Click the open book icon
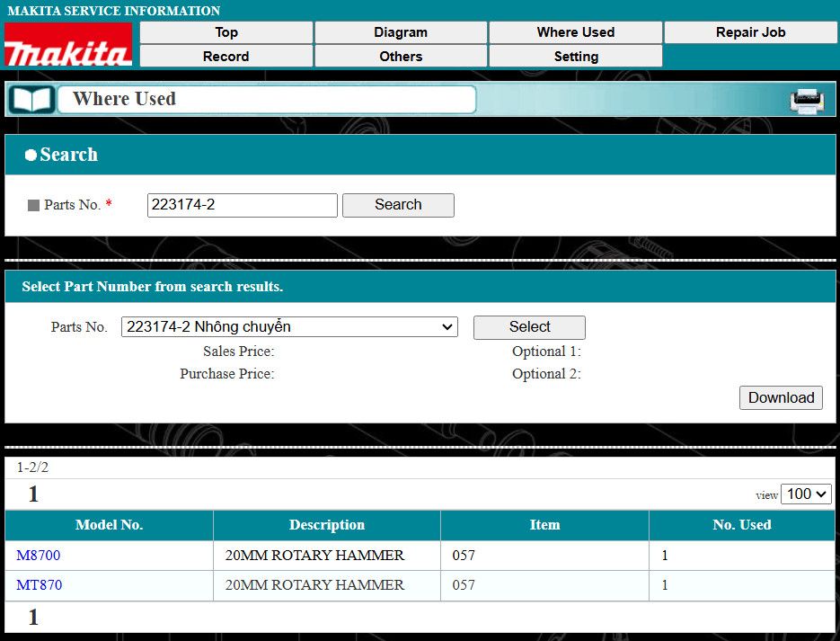The height and width of the screenshot is (641, 840). click(31, 100)
